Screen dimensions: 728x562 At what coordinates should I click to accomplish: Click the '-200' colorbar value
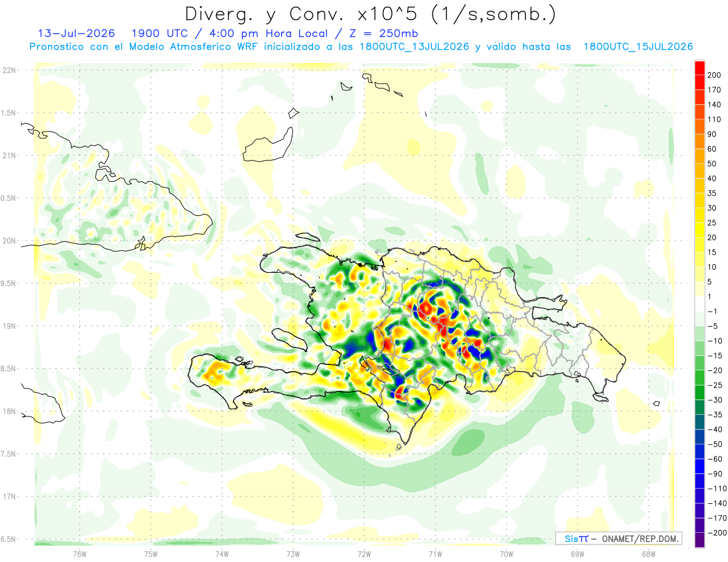click(716, 532)
